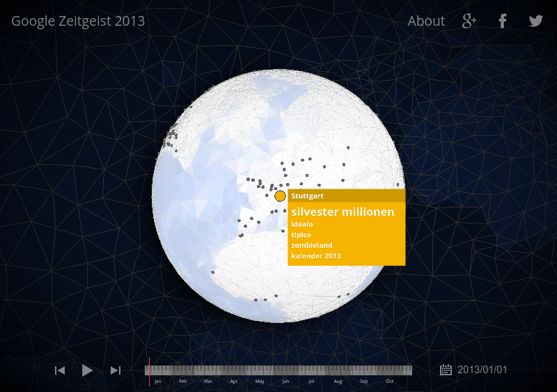This screenshot has width=557, height=392.
Task: Select the 'idealo' search term
Action: [302, 224]
